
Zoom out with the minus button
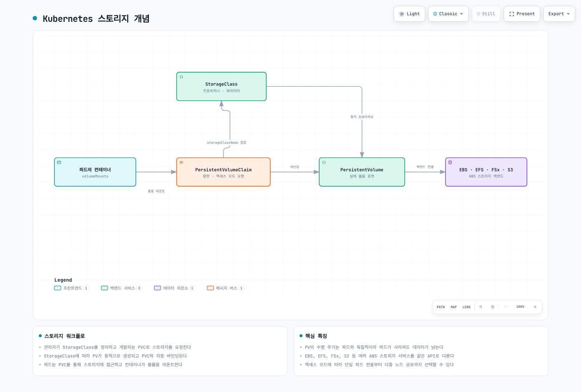(505, 307)
